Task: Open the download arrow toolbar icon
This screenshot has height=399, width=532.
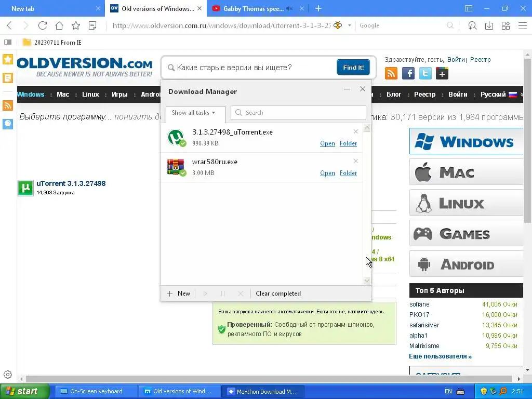Action: 489,25
